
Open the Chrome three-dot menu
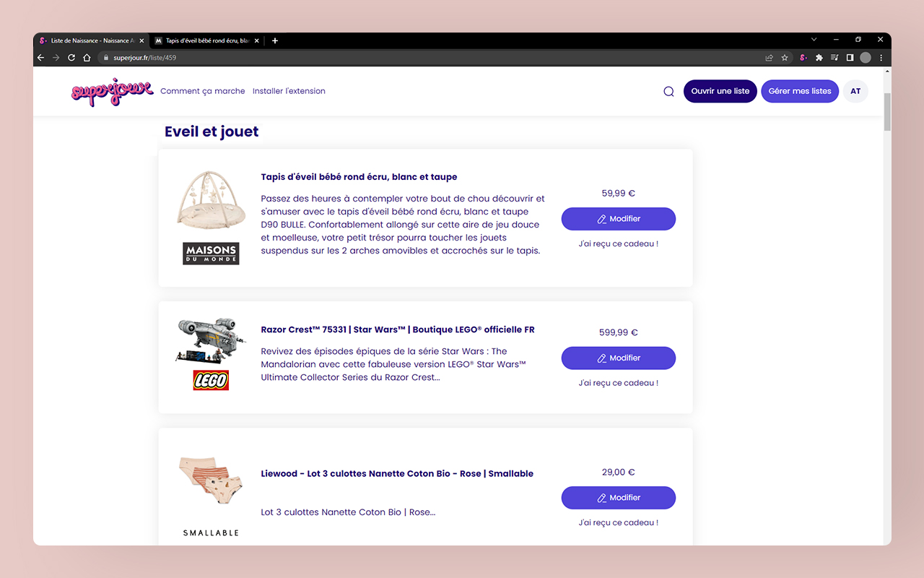click(x=881, y=58)
